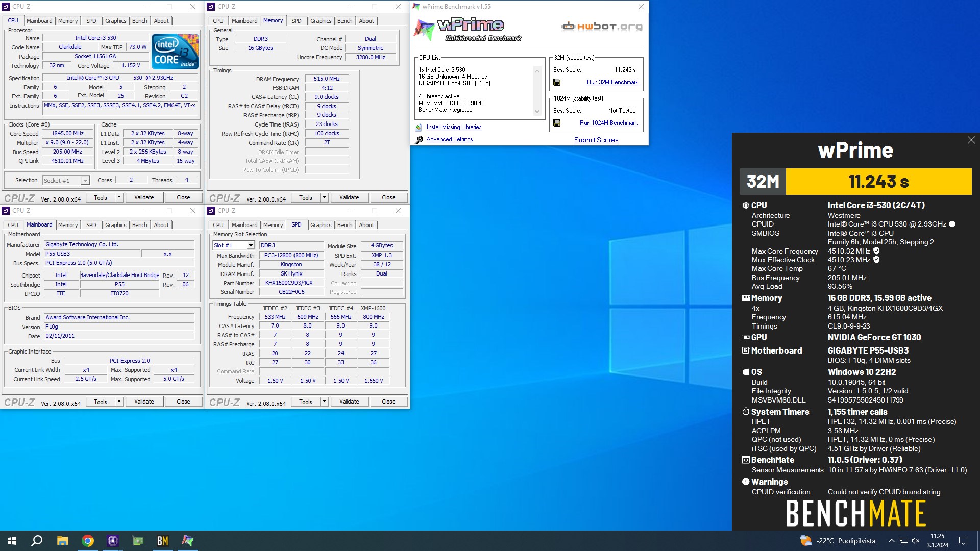Open the SPD tab in top-left CPU-Z window
This screenshot has width=980, height=551.
[91, 21]
